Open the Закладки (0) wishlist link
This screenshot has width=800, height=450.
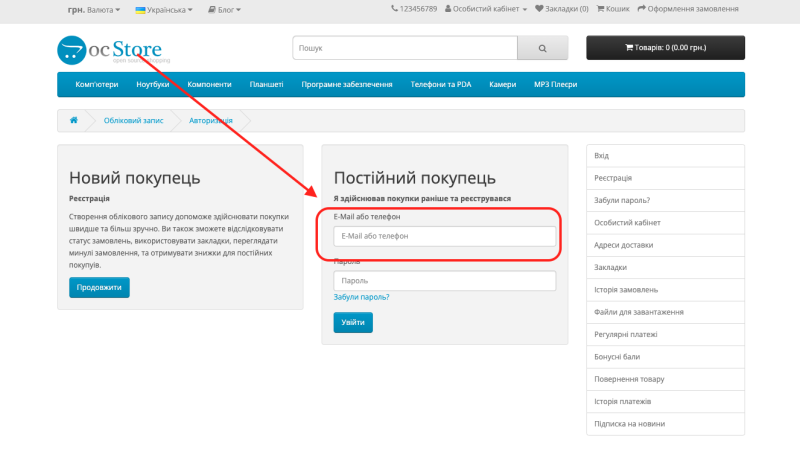(x=562, y=9)
